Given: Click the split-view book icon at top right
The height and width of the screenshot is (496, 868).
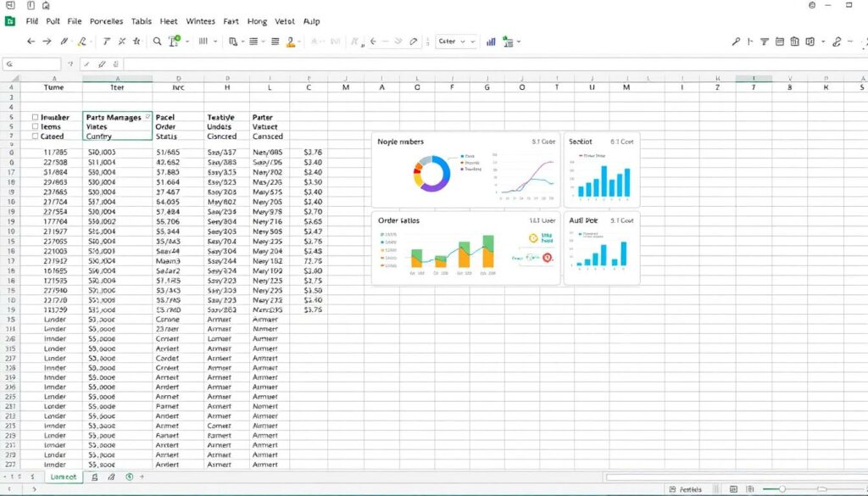Looking at the screenshot, I should (810, 42).
